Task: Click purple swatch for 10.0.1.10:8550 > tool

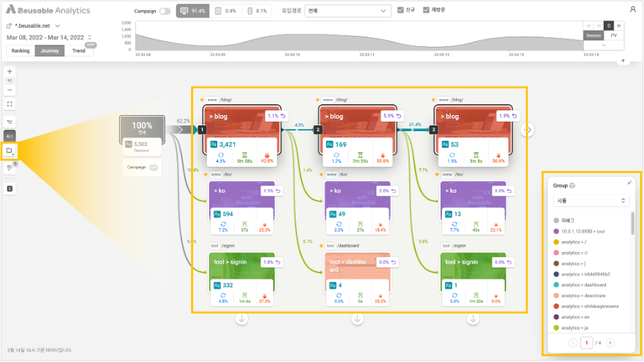Action: 556,232
